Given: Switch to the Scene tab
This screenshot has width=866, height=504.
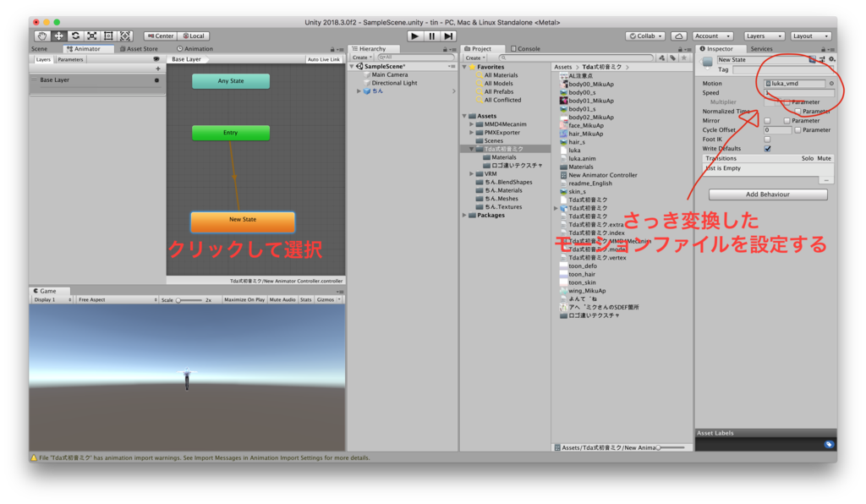Looking at the screenshot, I should click(39, 49).
